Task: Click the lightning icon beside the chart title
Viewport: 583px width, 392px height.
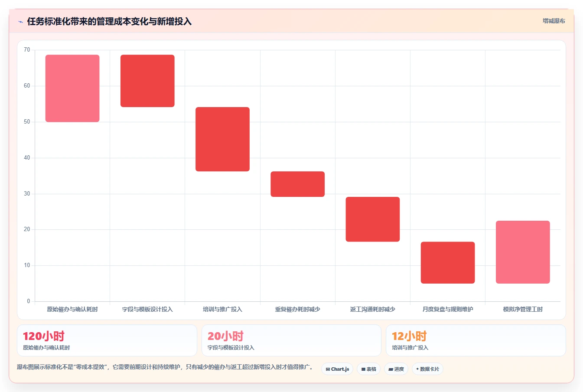Action: [20, 22]
